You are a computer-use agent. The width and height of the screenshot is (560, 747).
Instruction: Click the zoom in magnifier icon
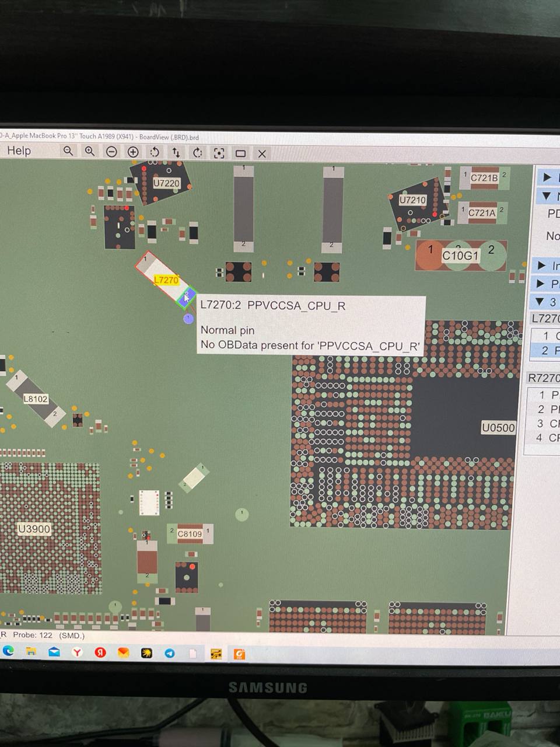click(89, 151)
